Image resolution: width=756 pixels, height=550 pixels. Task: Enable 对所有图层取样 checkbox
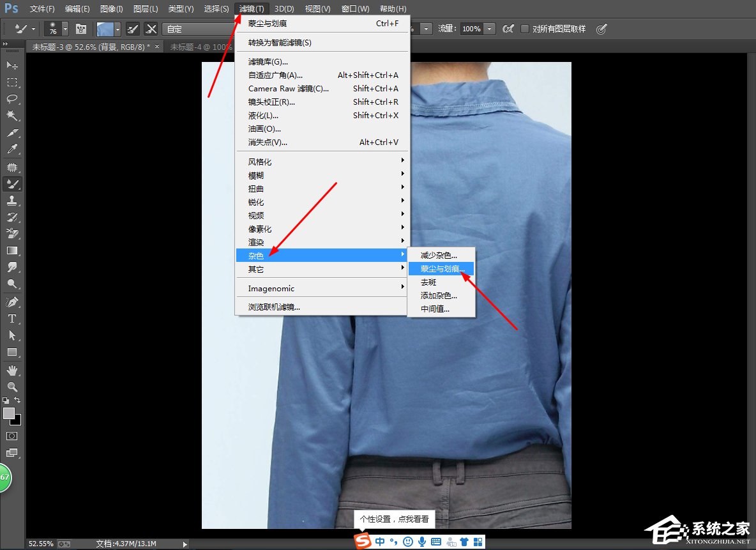[525, 29]
